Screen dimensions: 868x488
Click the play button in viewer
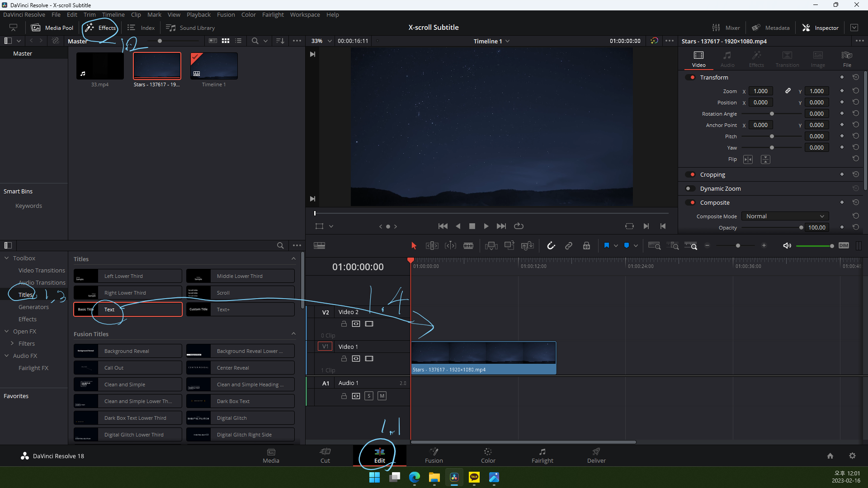coord(486,226)
